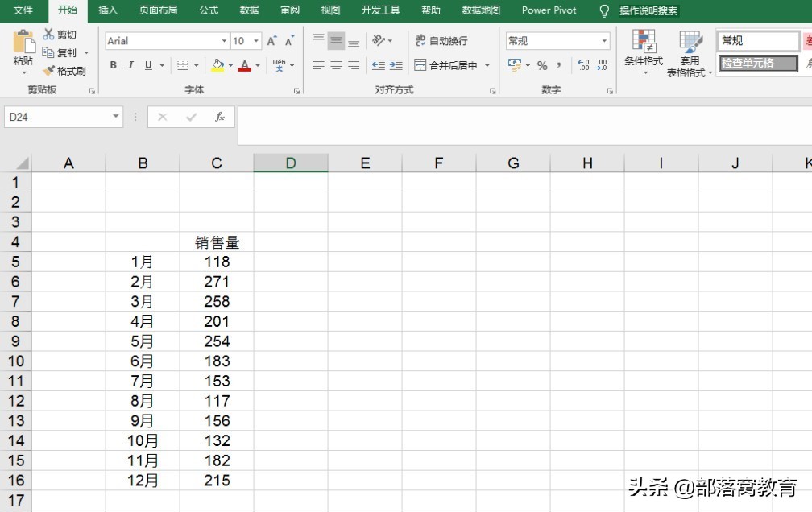Image resolution: width=812 pixels, height=512 pixels.
Task: Apply percent style format
Action: coord(542,65)
